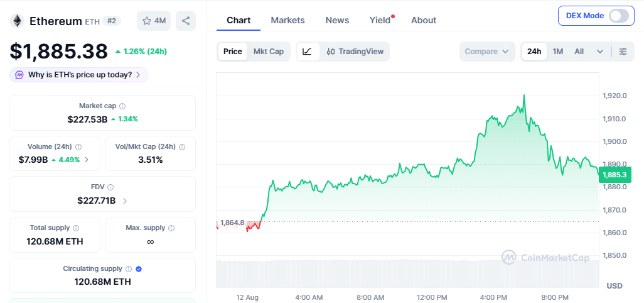644x303 pixels.
Task: Expand the Volume (24h) chevron arrow
Action: (x=86, y=160)
